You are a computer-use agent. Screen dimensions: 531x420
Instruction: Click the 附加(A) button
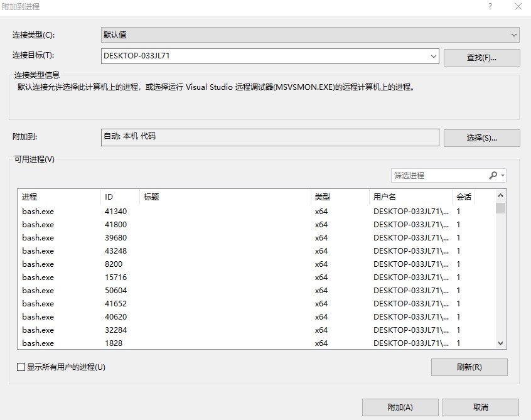tap(400, 407)
